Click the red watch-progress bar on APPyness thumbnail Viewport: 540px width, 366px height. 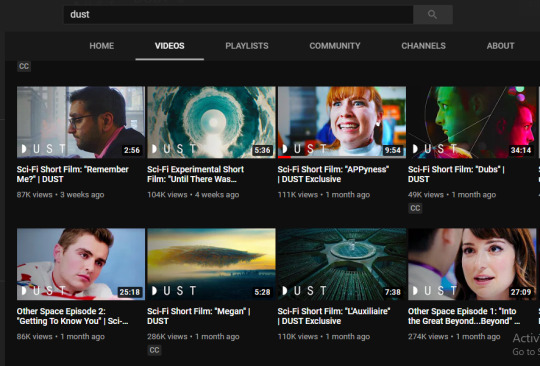click(284, 157)
